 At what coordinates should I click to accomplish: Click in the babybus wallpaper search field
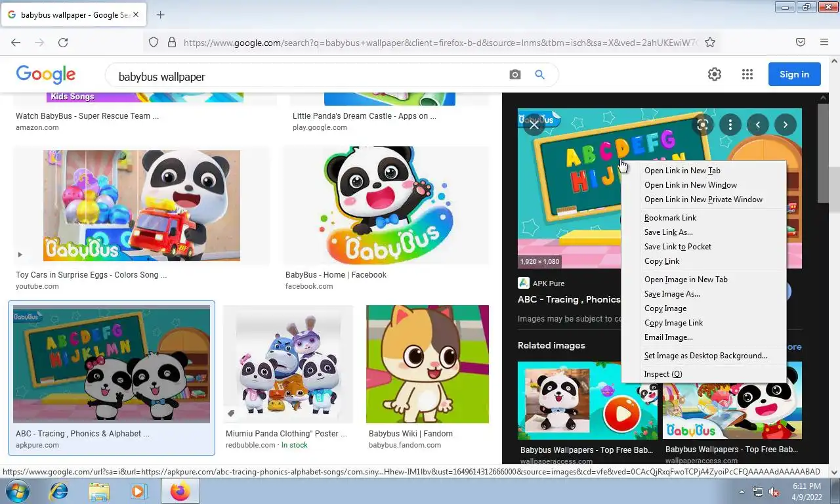click(308, 77)
